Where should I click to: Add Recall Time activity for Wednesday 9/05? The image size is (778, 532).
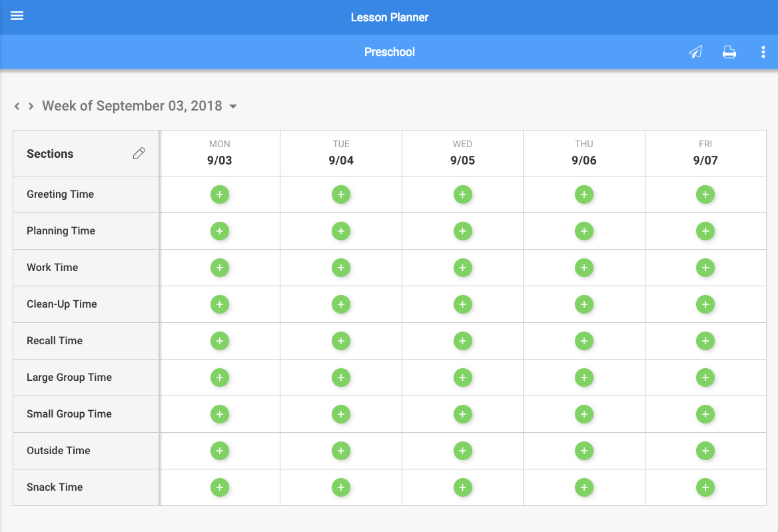462,341
